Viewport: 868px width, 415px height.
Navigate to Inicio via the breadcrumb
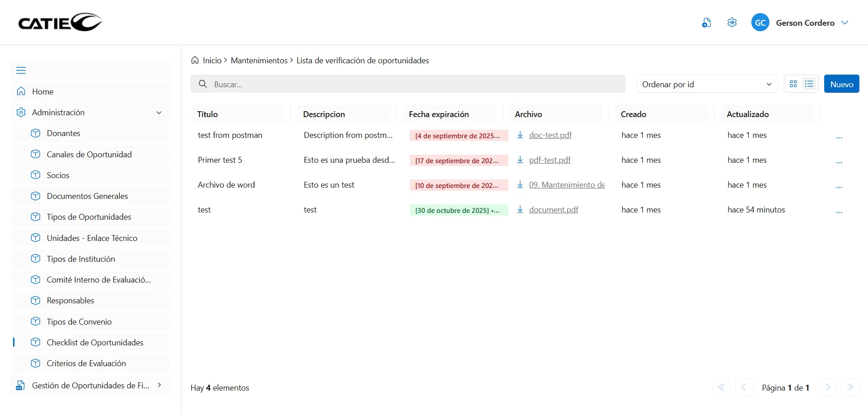coord(212,60)
